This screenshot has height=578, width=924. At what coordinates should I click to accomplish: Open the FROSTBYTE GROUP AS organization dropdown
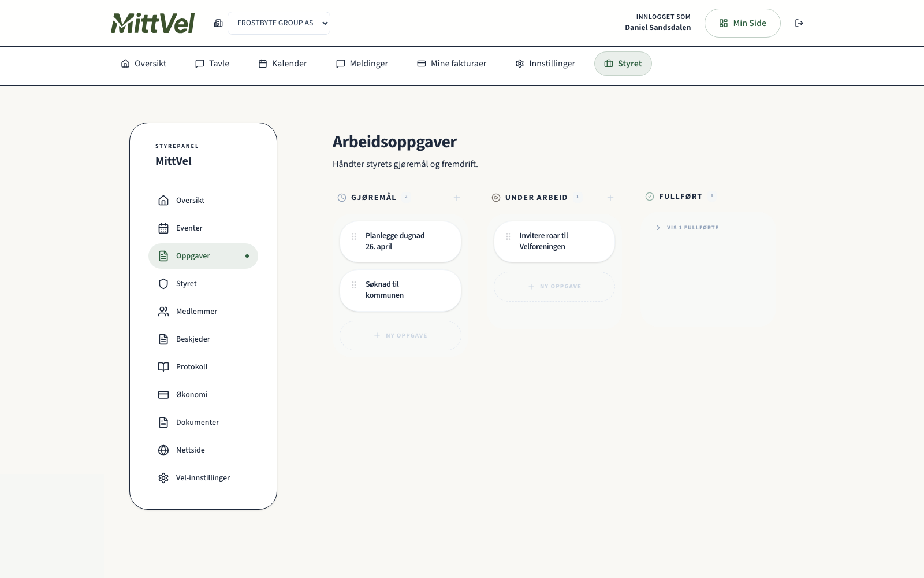coord(279,23)
